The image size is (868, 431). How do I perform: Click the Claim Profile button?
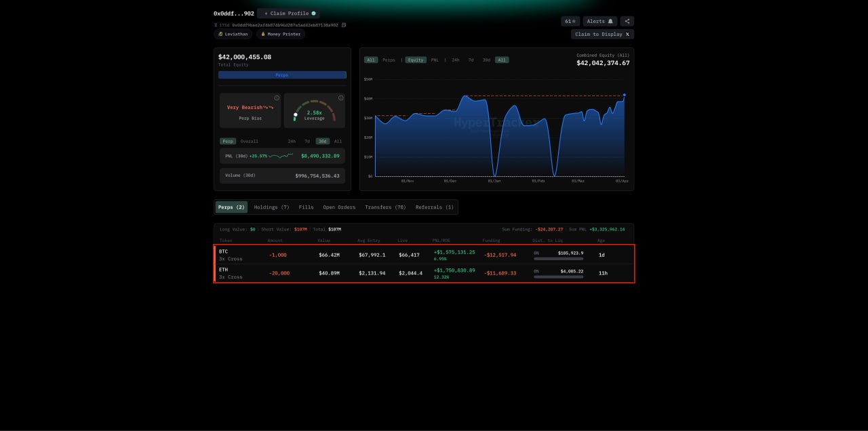coord(290,14)
